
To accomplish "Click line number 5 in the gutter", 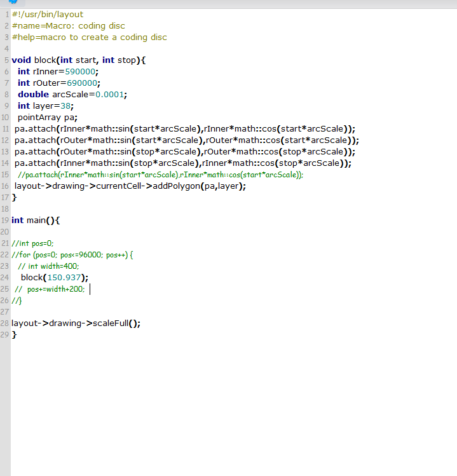I will point(7,60).
